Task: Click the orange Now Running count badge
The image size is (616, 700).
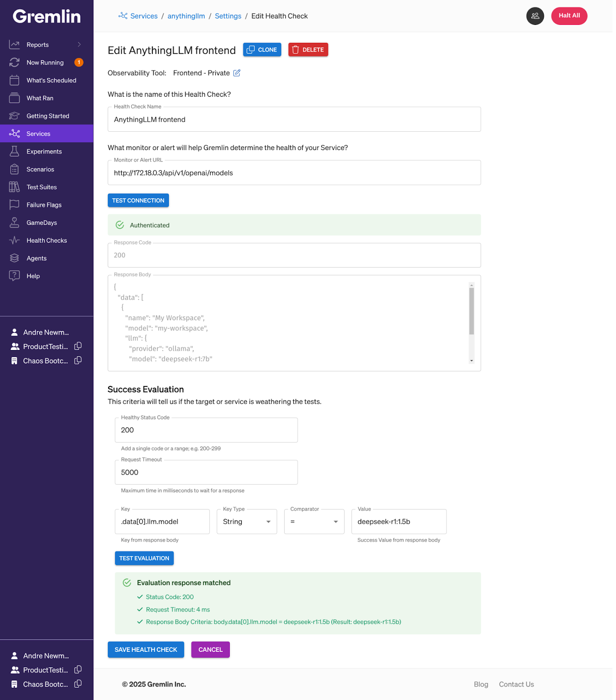Action: click(79, 62)
